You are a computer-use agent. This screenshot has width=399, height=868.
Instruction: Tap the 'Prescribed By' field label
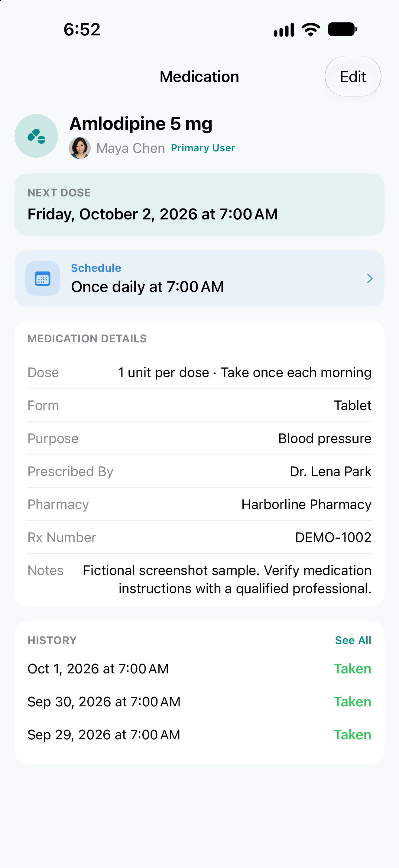pyautogui.click(x=70, y=472)
